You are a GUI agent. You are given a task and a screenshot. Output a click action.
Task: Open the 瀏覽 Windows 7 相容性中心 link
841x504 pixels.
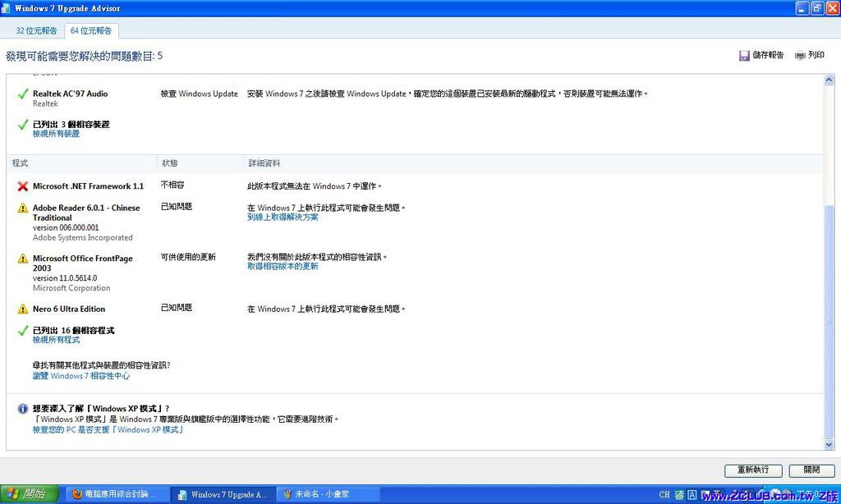pyautogui.click(x=81, y=376)
